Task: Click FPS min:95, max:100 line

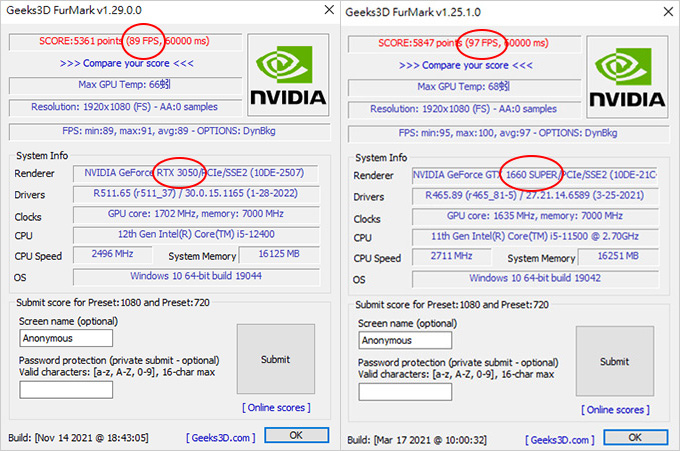Action: click(x=508, y=133)
